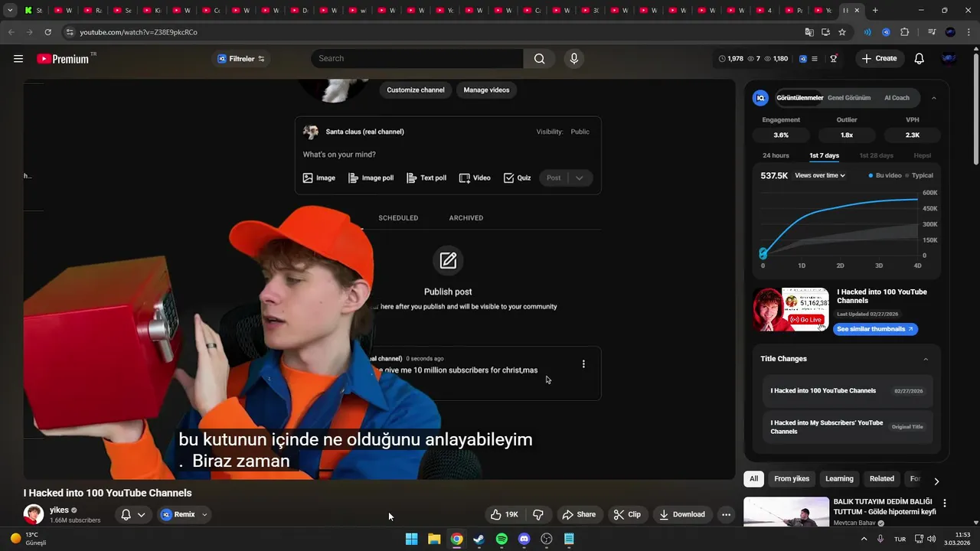This screenshot has height=551, width=980.
Task: Activate voice search microphone
Action: pos(574,59)
